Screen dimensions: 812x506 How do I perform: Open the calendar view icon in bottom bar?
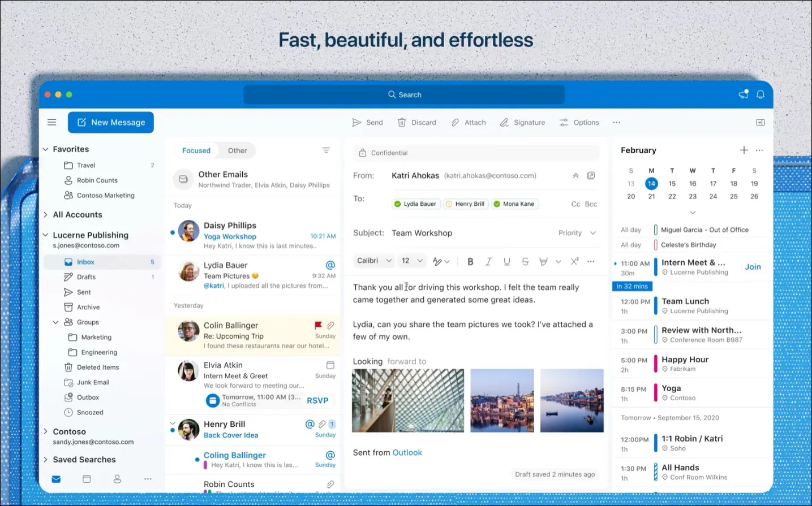pos(87,479)
